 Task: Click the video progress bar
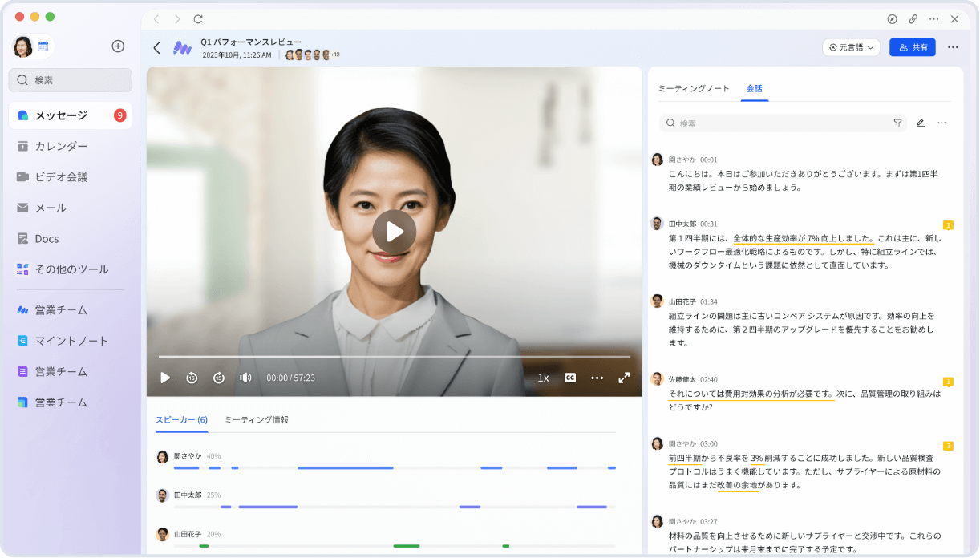[394, 357]
